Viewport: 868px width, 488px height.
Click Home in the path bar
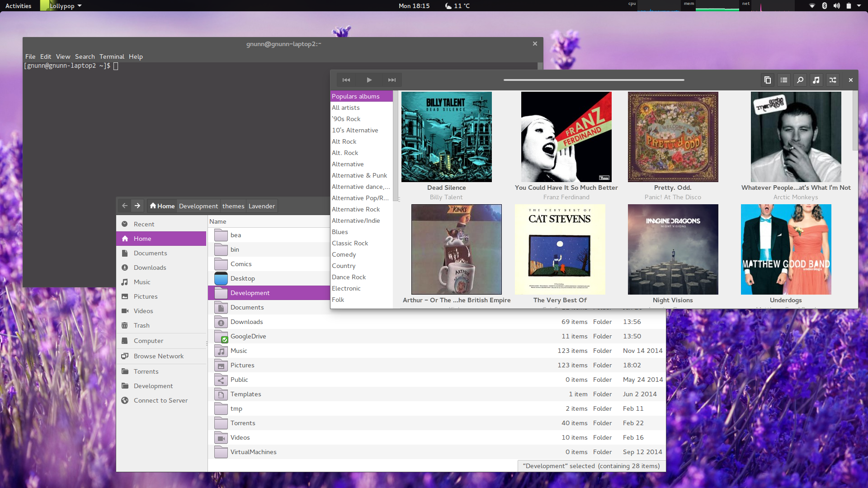(x=162, y=206)
